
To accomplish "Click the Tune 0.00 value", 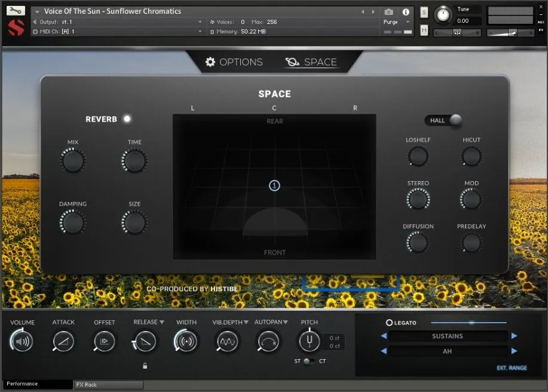I will (x=463, y=21).
